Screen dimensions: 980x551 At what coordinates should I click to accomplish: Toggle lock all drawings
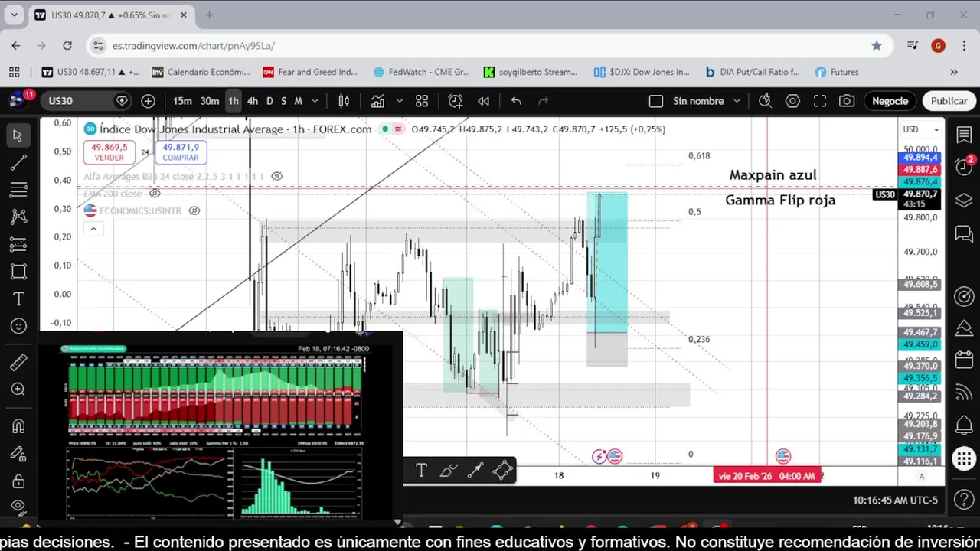click(x=18, y=481)
